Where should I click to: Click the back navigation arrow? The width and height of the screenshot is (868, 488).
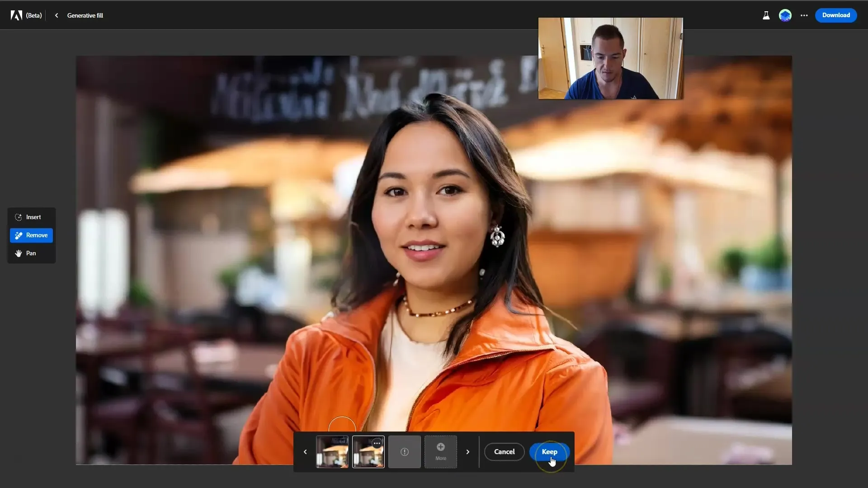tap(56, 15)
